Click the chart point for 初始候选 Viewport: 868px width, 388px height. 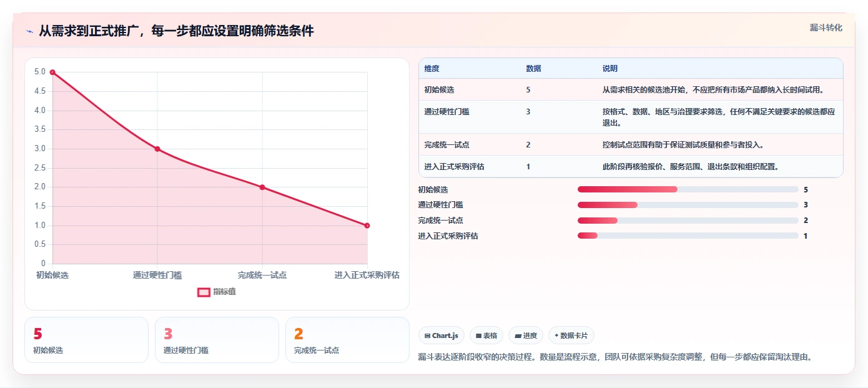coord(52,72)
